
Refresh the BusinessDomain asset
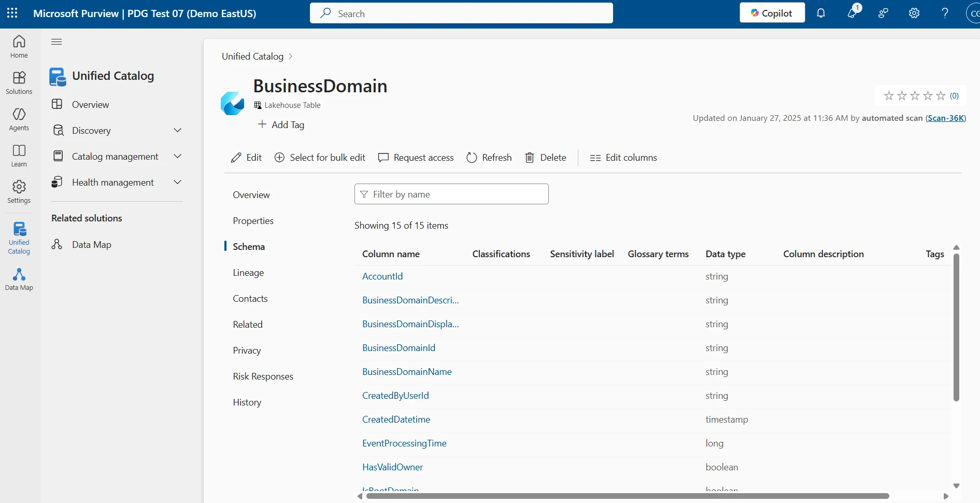pyautogui.click(x=488, y=158)
